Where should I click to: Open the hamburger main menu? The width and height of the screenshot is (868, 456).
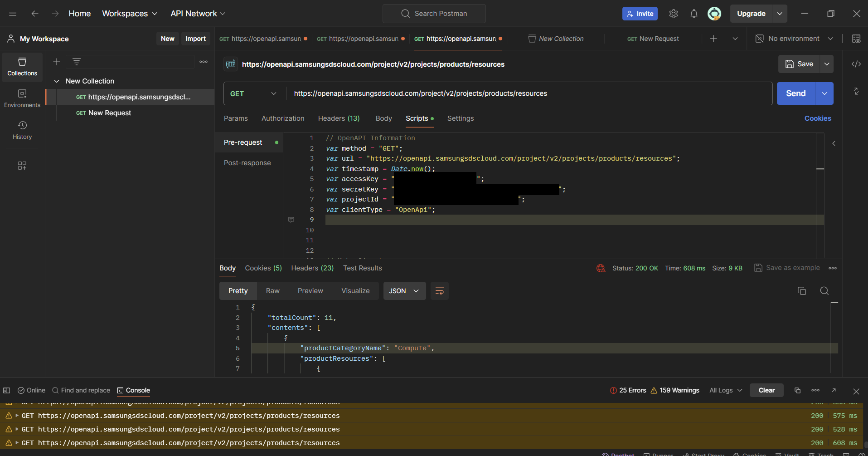coord(13,14)
